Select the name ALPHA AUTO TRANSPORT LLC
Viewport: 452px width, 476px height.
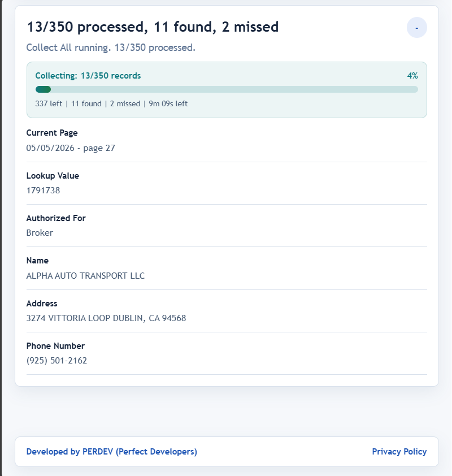(85, 276)
